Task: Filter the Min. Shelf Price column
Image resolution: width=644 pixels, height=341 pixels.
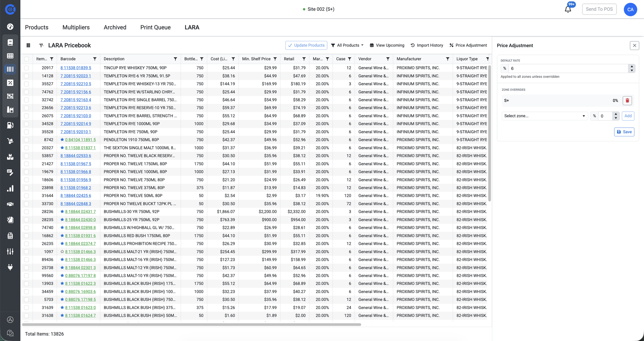Action: point(275,59)
